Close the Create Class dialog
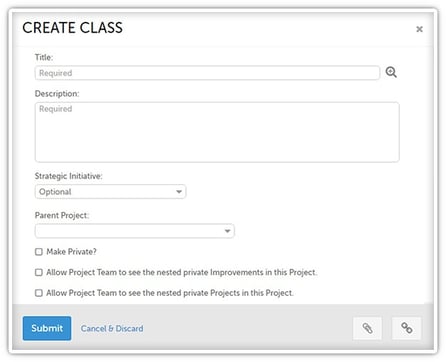The image size is (446, 362). 419,29
